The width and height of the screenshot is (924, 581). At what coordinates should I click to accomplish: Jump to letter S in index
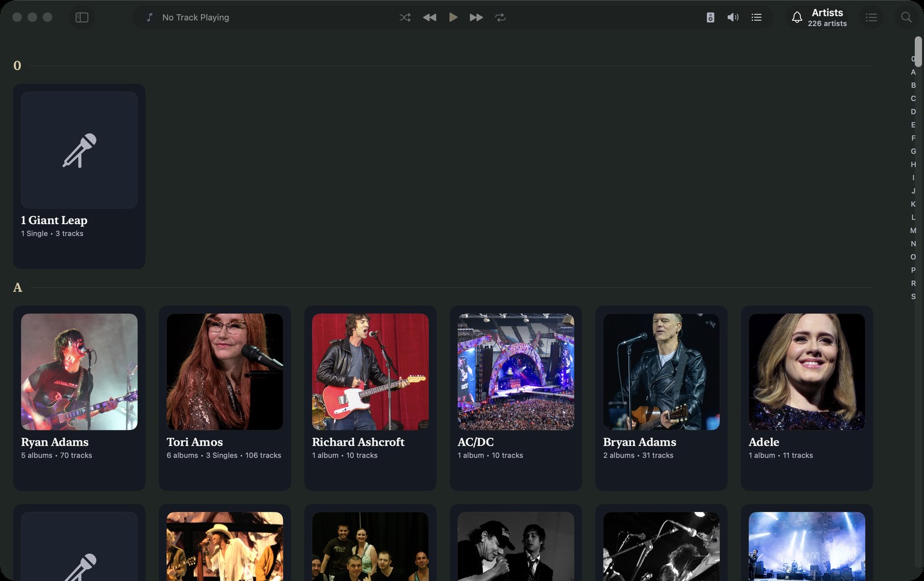[x=914, y=297]
